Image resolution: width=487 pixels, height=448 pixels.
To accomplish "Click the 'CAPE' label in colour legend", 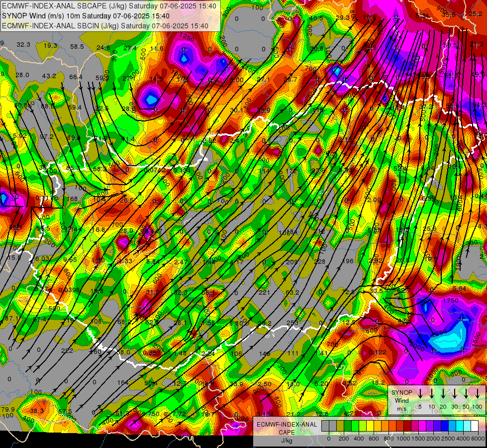I will pos(287,432).
